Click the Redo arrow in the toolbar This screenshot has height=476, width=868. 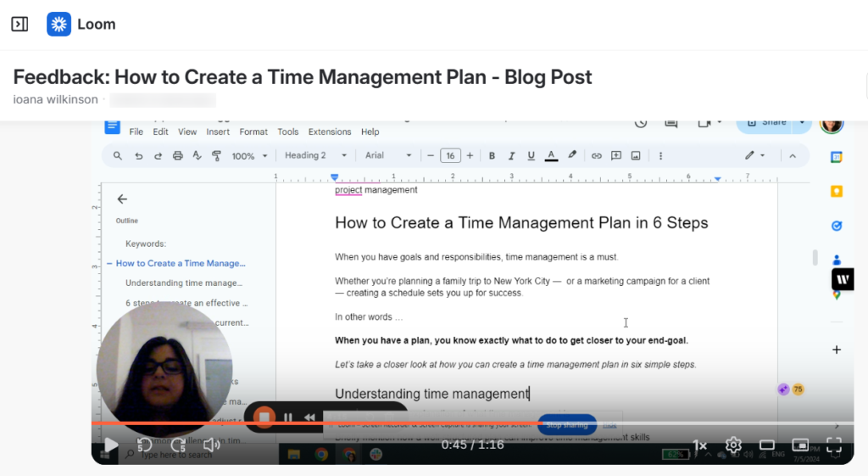pyautogui.click(x=158, y=156)
